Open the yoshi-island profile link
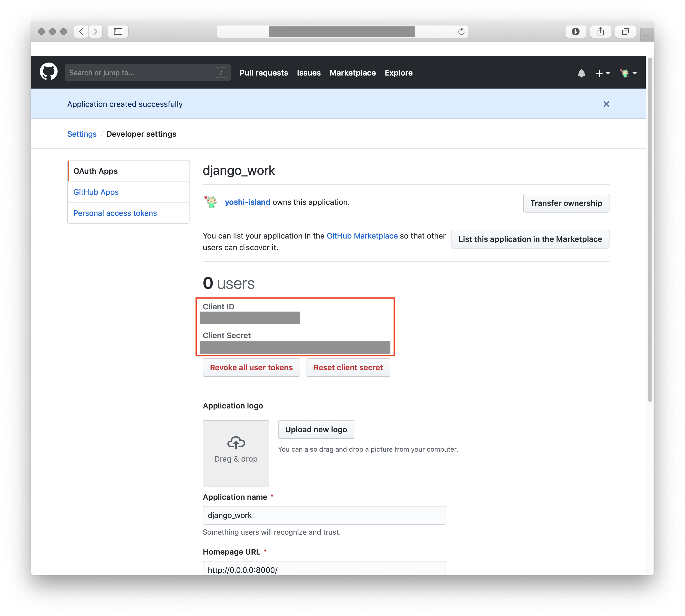This screenshot has height=616, width=685. (247, 202)
